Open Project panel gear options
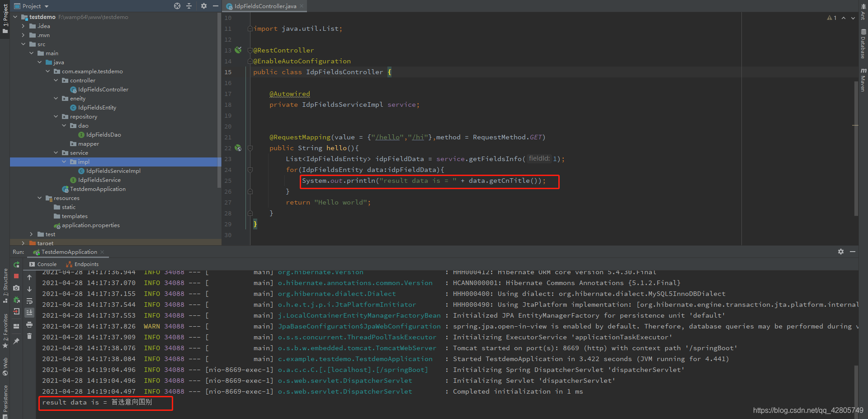868x419 pixels. (x=204, y=6)
